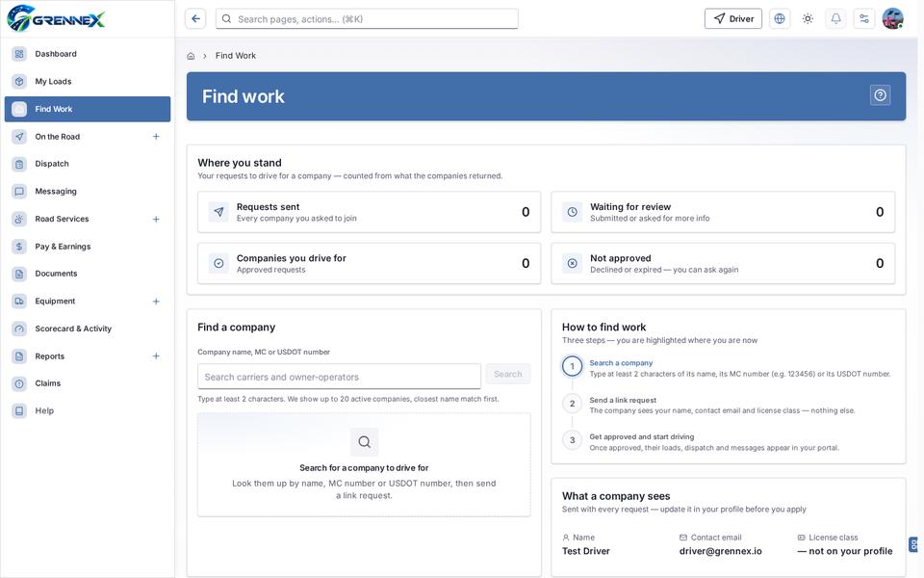
Task: Click the Messaging chat icon
Action: coord(19,191)
